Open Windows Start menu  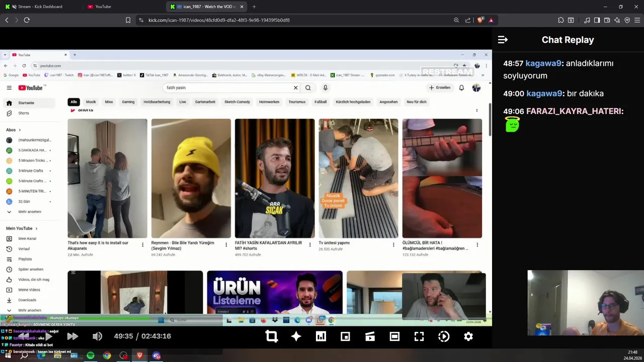[8, 355]
